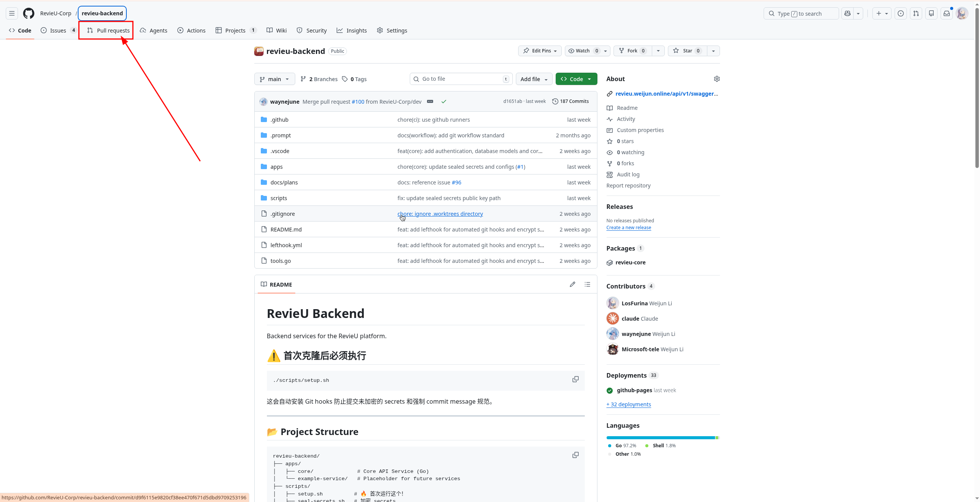
Task: Follow the Create a new release link
Action: (628, 227)
